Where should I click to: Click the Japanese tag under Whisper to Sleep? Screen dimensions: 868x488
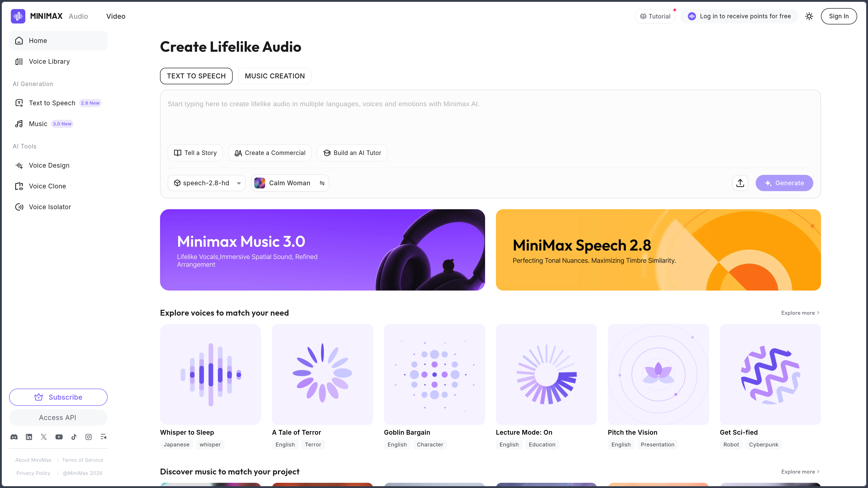177,445
